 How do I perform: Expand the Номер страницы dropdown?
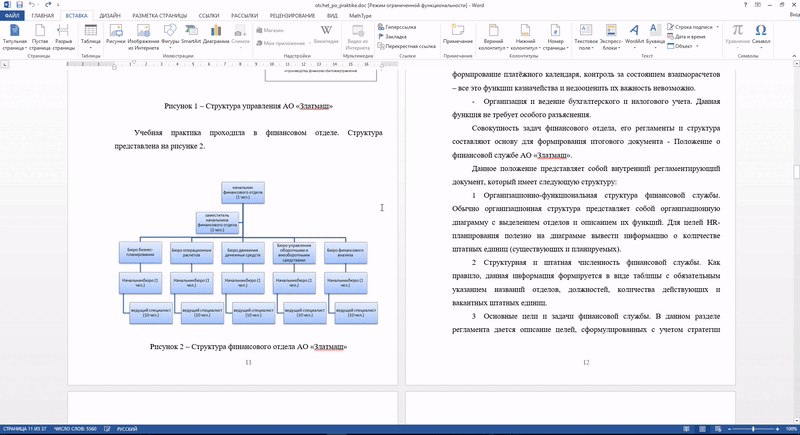tap(555, 37)
